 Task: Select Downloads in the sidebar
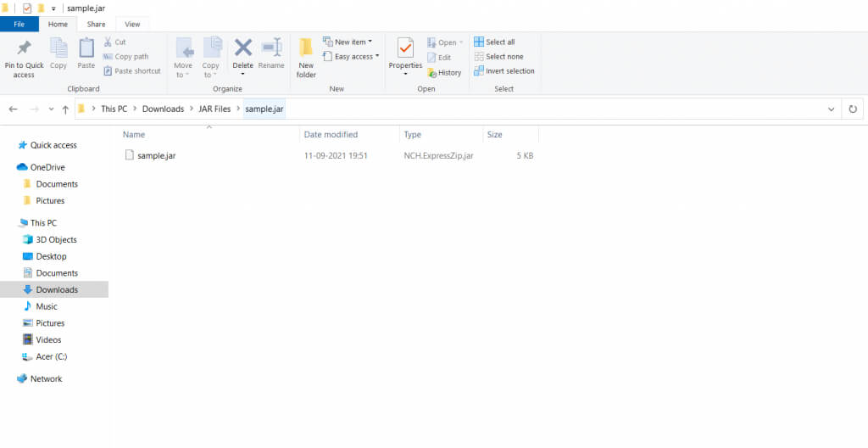54,289
